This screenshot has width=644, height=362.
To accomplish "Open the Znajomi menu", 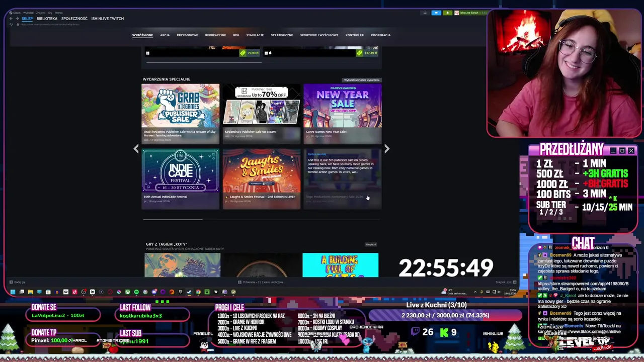I will point(40,13).
